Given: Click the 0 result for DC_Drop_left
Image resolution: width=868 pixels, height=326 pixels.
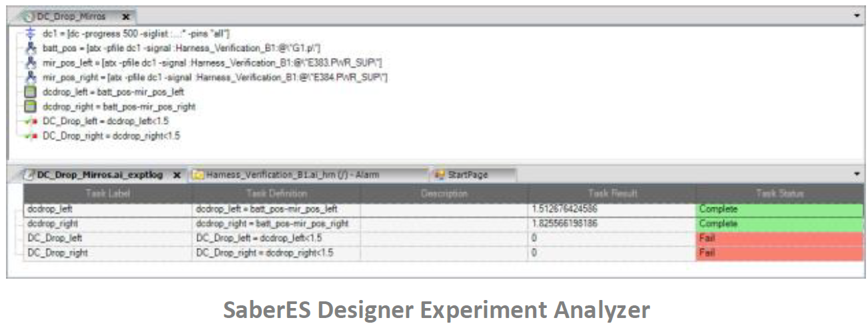Looking at the screenshot, I should click(534, 239).
